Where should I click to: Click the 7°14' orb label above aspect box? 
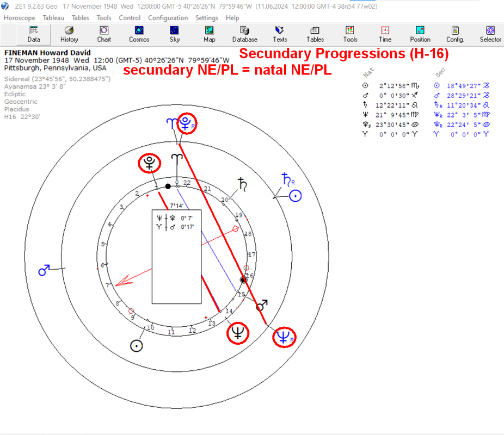click(176, 206)
